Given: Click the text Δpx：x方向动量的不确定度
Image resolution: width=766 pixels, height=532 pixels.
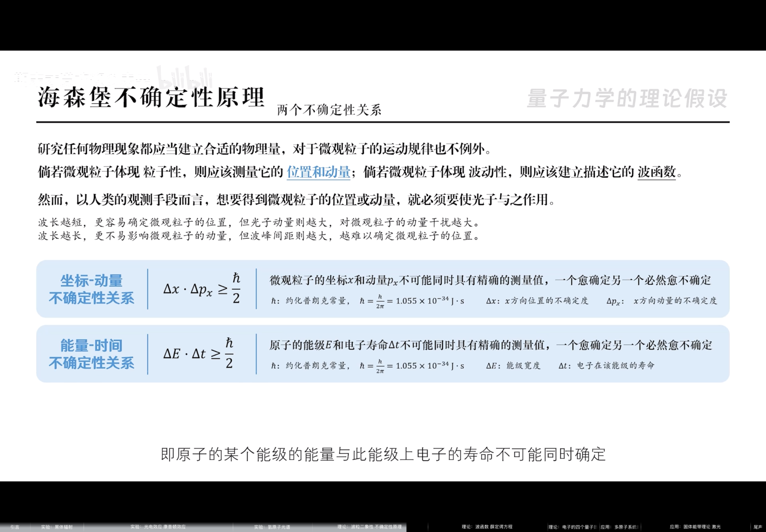Looking at the screenshot, I should pos(662,301).
